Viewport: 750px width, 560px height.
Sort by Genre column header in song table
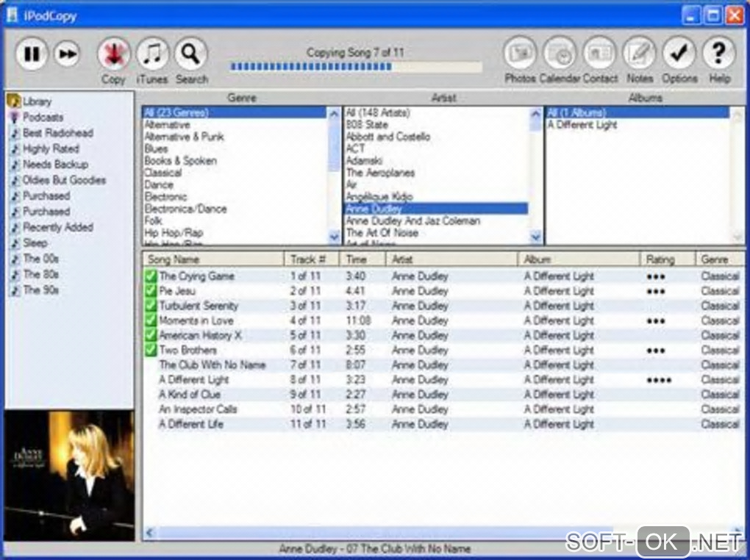(x=720, y=259)
